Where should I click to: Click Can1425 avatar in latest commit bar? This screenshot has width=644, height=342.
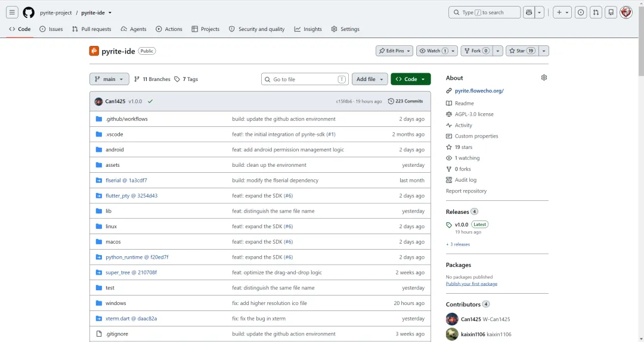click(x=98, y=101)
